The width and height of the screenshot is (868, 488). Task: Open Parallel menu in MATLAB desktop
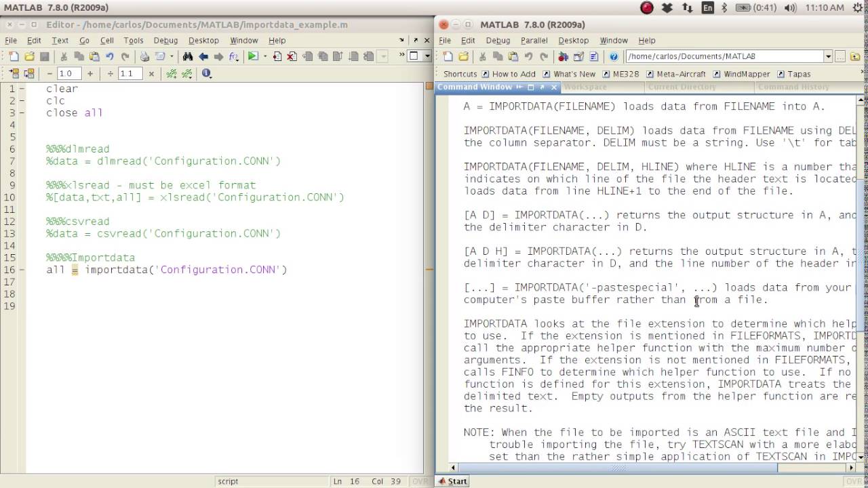click(534, 41)
